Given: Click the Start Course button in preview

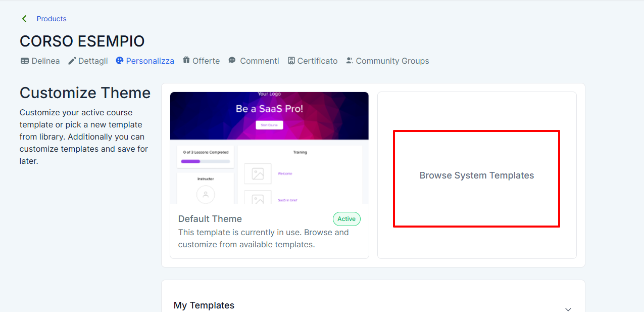Looking at the screenshot, I should (269, 125).
